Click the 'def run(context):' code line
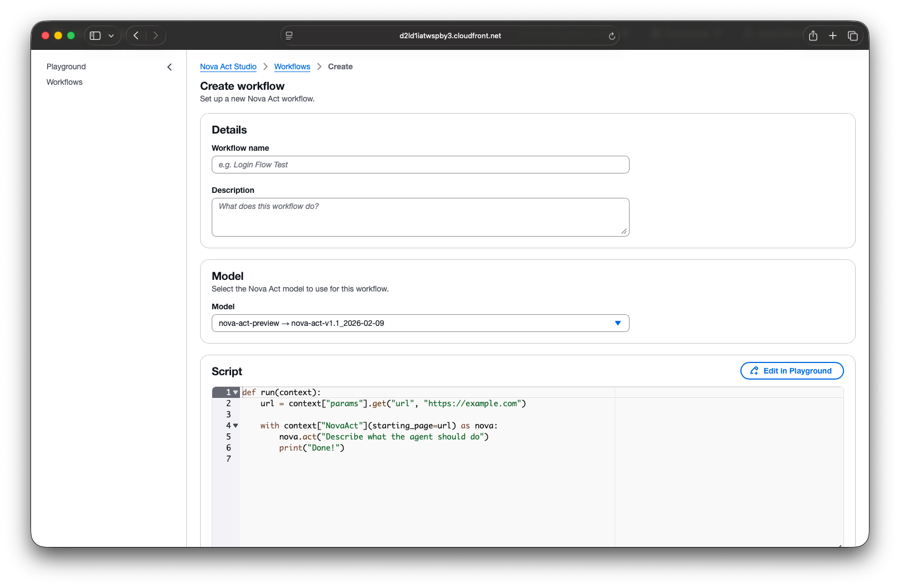900x588 pixels. (282, 392)
